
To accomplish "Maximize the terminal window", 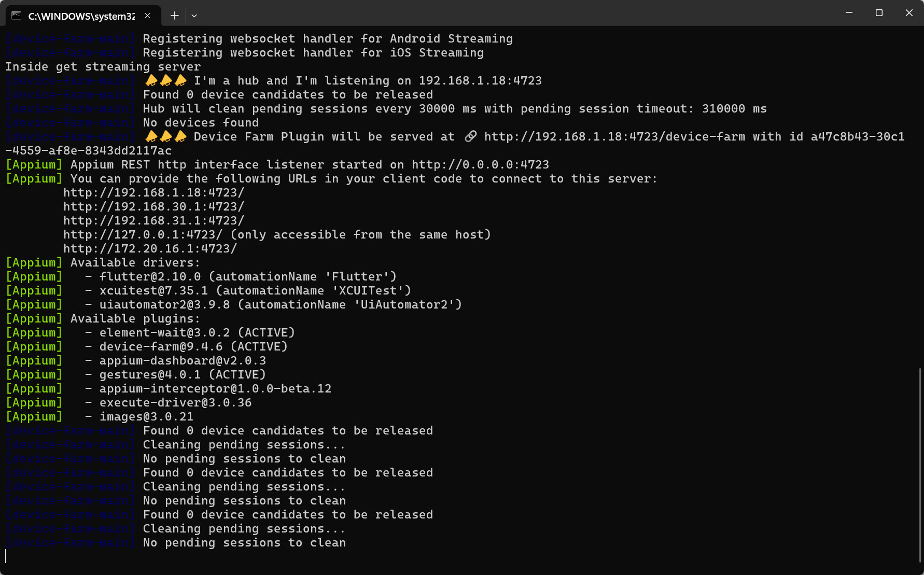I will tap(879, 13).
